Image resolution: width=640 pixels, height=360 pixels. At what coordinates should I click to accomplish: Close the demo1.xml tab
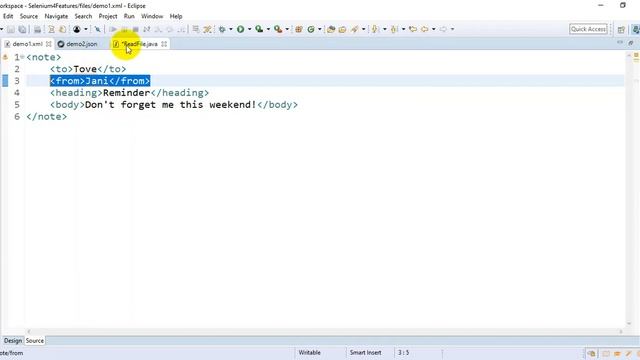coord(49,44)
